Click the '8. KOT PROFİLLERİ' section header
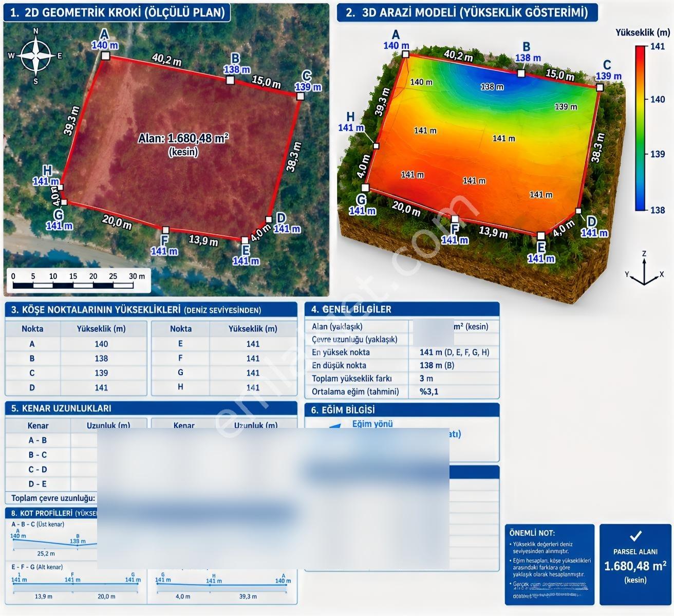674x616 pixels. click(51, 513)
